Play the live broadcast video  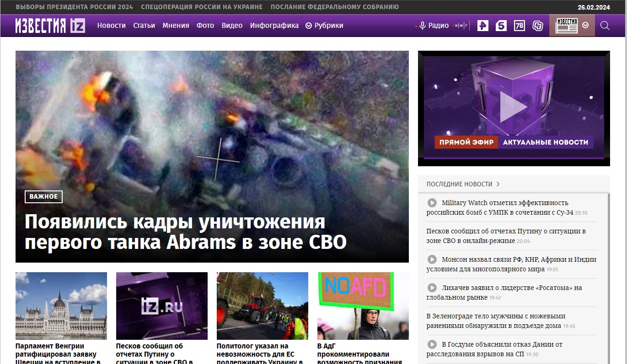(514, 107)
